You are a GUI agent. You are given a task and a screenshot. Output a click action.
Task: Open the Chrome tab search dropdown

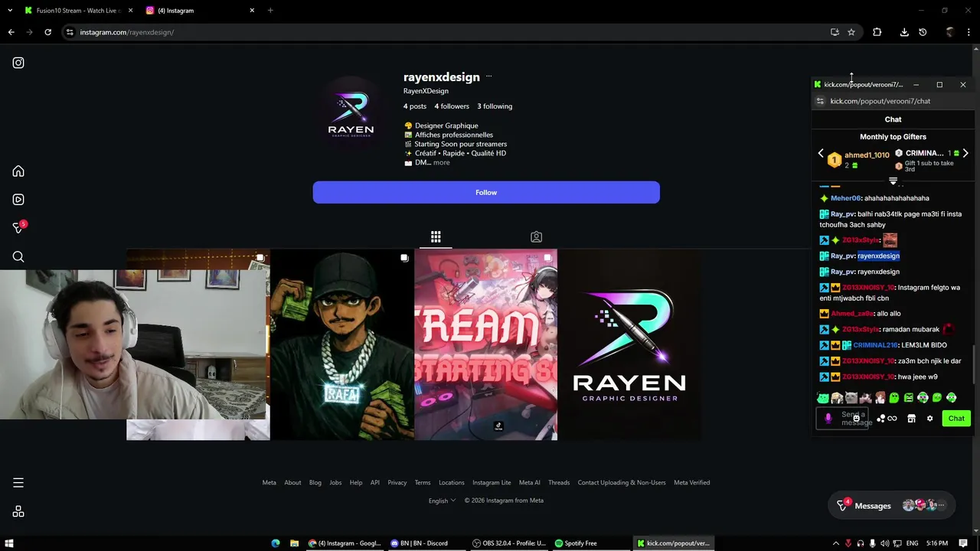coord(9,11)
